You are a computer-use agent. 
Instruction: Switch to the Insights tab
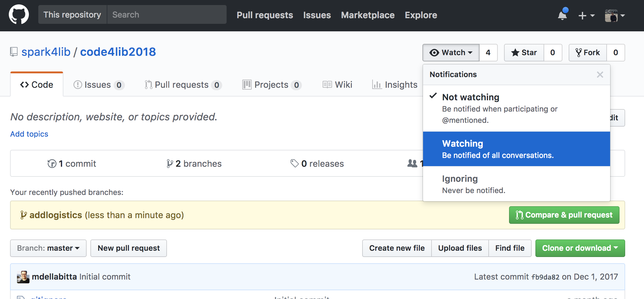pyautogui.click(x=394, y=85)
